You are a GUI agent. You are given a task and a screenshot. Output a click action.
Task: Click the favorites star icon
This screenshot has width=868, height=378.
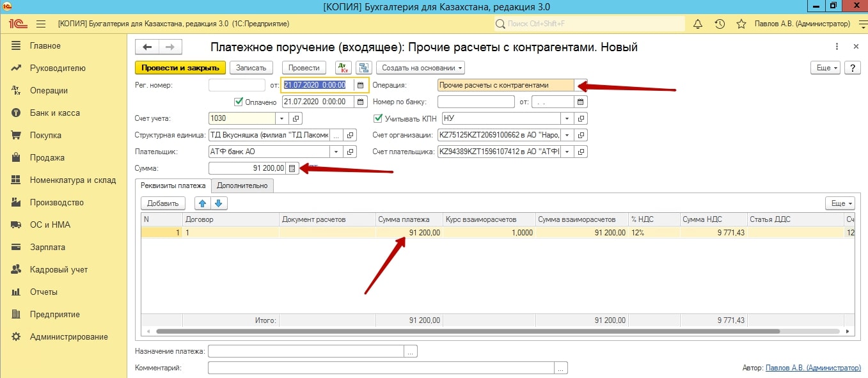pyautogui.click(x=741, y=24)
